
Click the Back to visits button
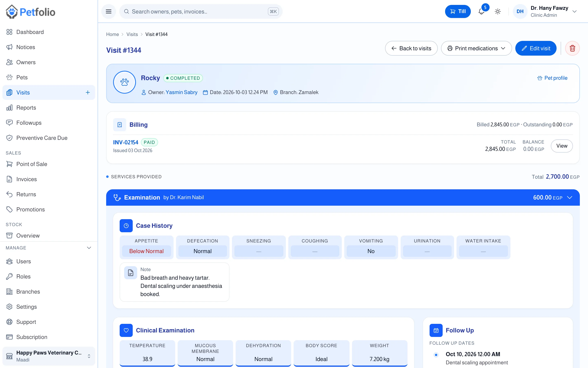411,48
